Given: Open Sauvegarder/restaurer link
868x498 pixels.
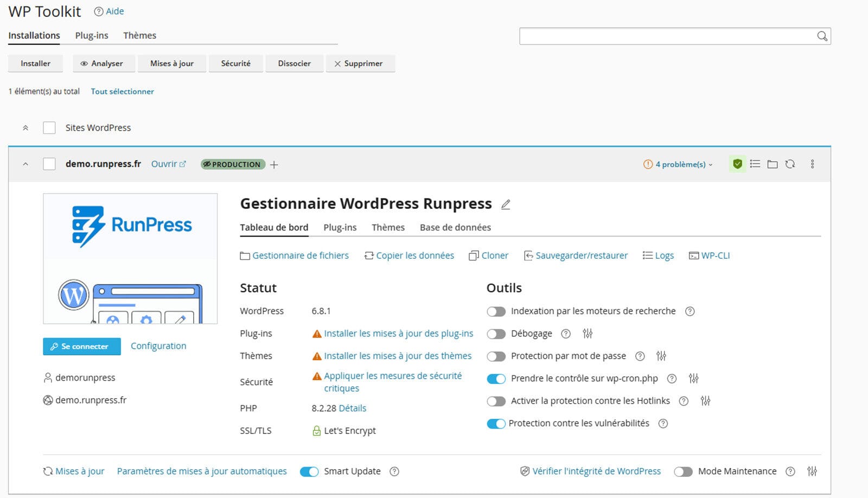Looking at the screenshot, I should (x=581, y=256).
